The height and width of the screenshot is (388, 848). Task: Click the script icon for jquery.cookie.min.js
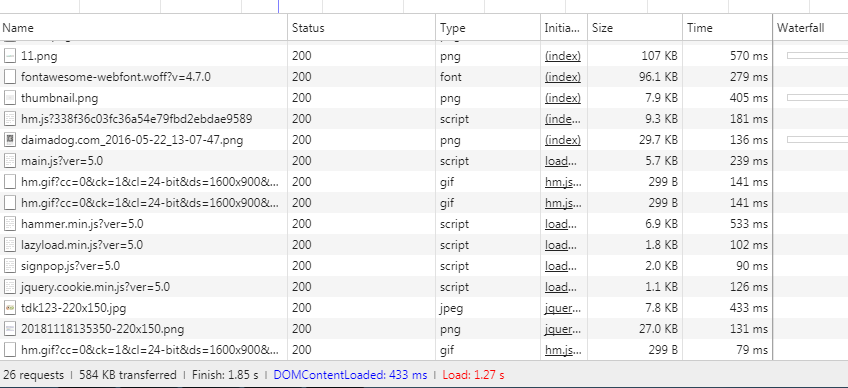tap(10, 287)
